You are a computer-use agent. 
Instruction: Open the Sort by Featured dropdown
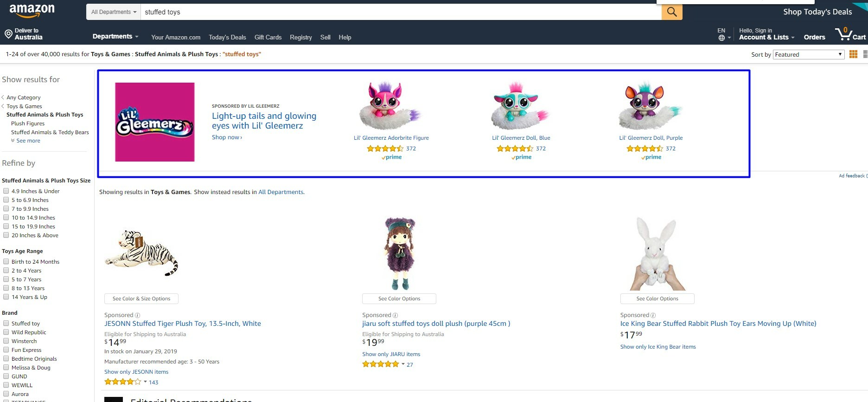[x=808, y=55]
